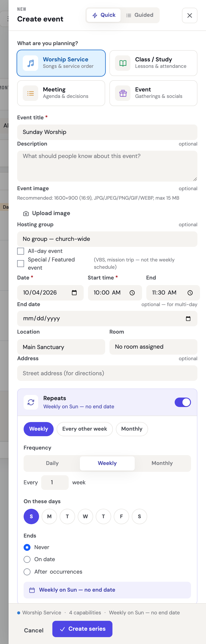Click the gift icon on the Event card
The height and width of the screenshot is (644, 206).
tap(123, 93)
